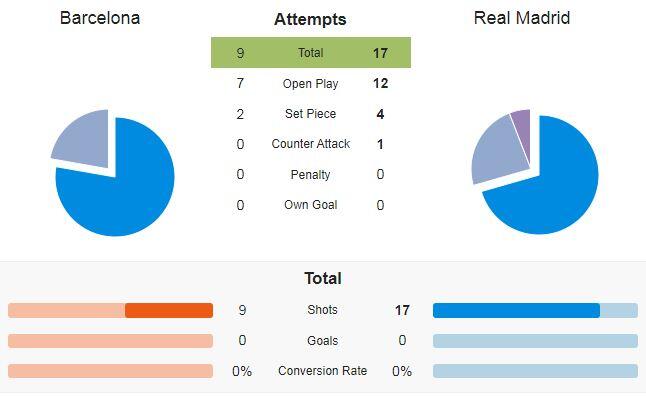
Task: Pick the Counter Attack row
Action: coord(311,144)
